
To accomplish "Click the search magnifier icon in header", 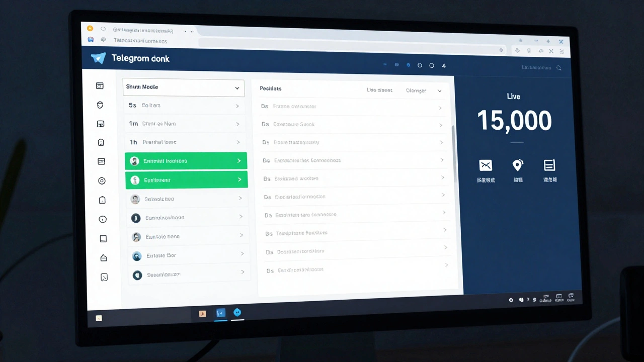I will [x=559, y=68].
